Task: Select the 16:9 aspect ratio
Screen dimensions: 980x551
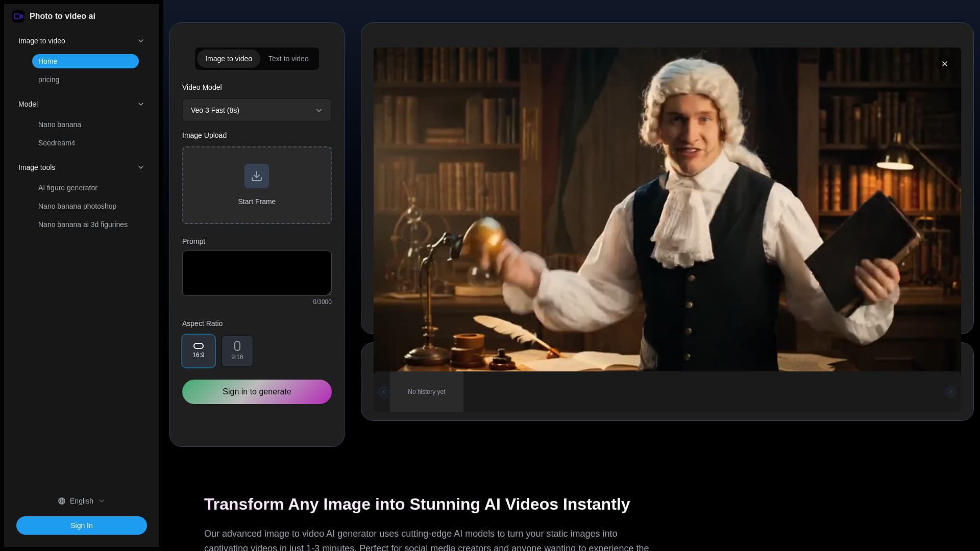Action: click(x=199, y=350)
